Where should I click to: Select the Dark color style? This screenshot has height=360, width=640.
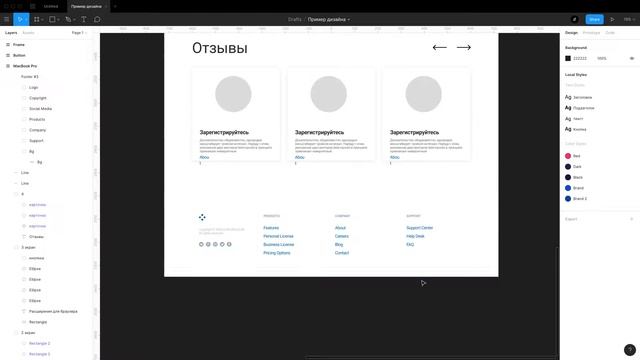coord(573,167)
